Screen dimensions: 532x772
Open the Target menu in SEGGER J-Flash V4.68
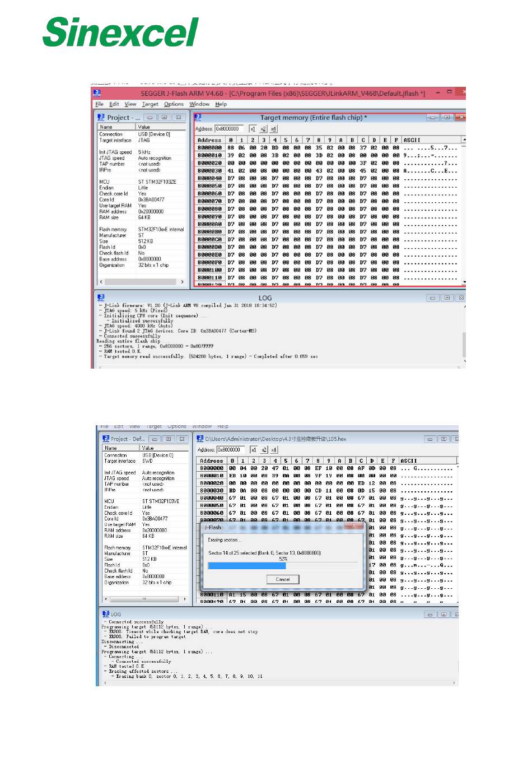pos(150,104)
